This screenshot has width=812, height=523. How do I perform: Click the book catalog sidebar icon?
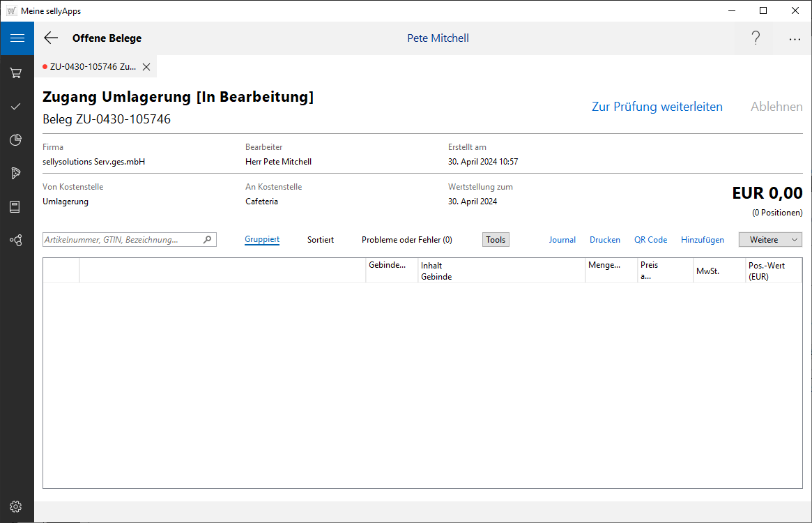coord(16,207)
